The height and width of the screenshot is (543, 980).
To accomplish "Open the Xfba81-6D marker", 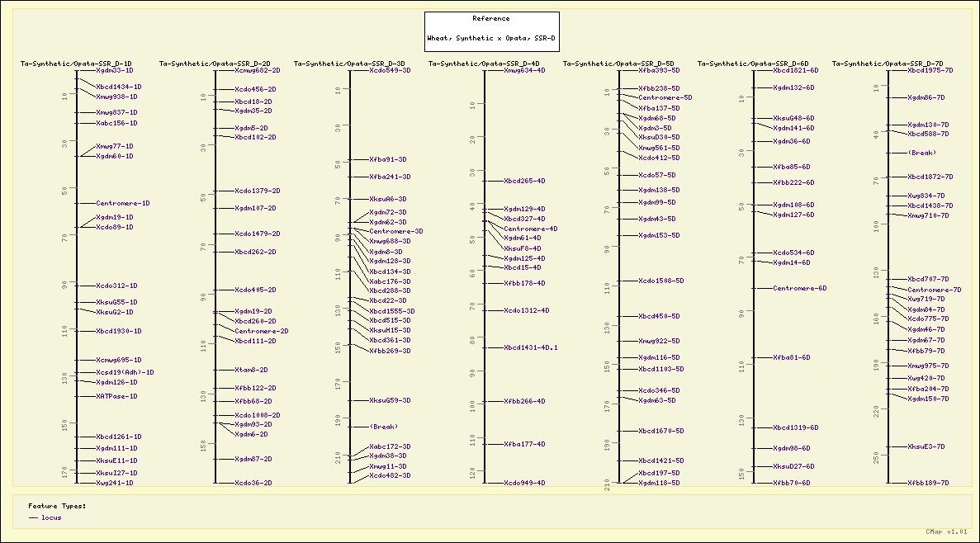I will [x=791, y=357].
